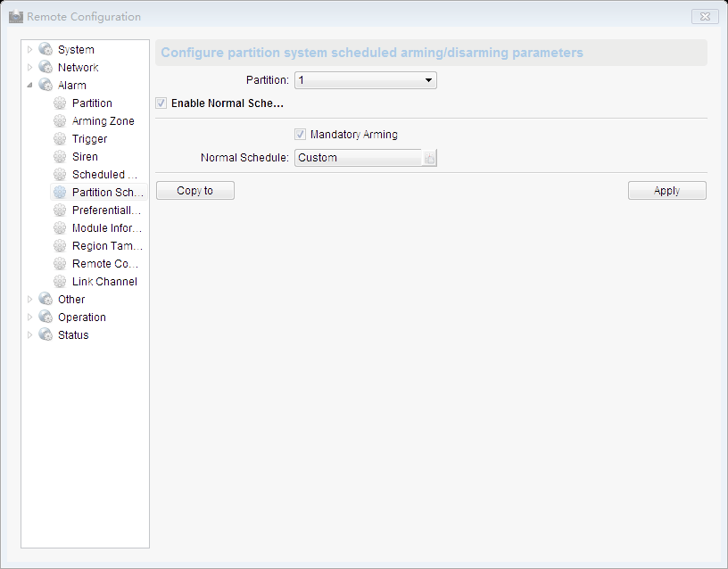728x569 pixels.
Task: Select the Partition item under Alarm
Action: pos(92,103)
